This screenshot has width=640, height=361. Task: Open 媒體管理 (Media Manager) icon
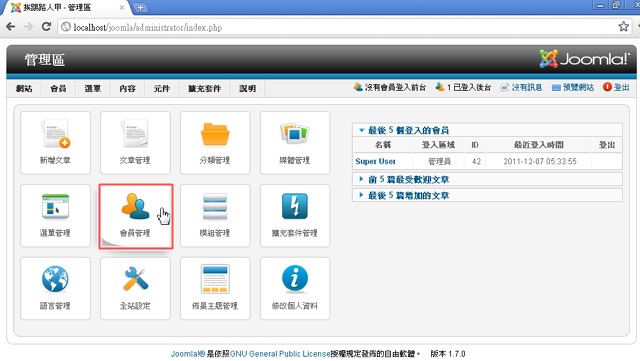point(295,143)
